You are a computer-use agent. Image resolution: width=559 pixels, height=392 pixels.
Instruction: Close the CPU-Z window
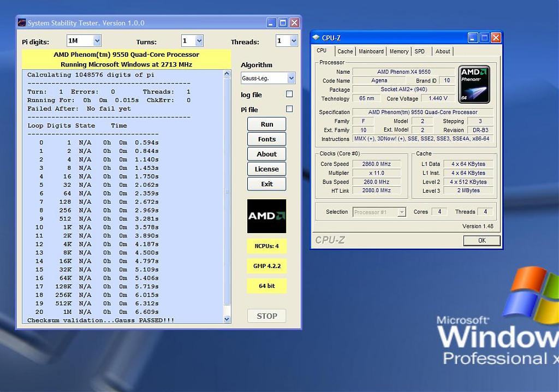tap(496, 38)
